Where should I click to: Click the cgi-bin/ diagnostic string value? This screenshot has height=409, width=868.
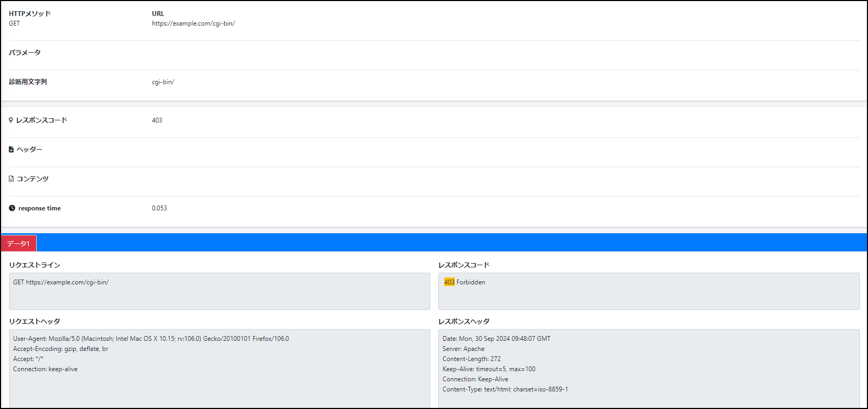[x=163, y=82]
